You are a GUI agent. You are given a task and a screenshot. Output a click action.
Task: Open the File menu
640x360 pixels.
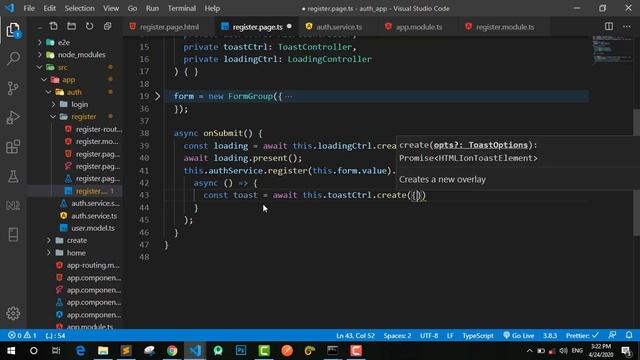point(29,8)
